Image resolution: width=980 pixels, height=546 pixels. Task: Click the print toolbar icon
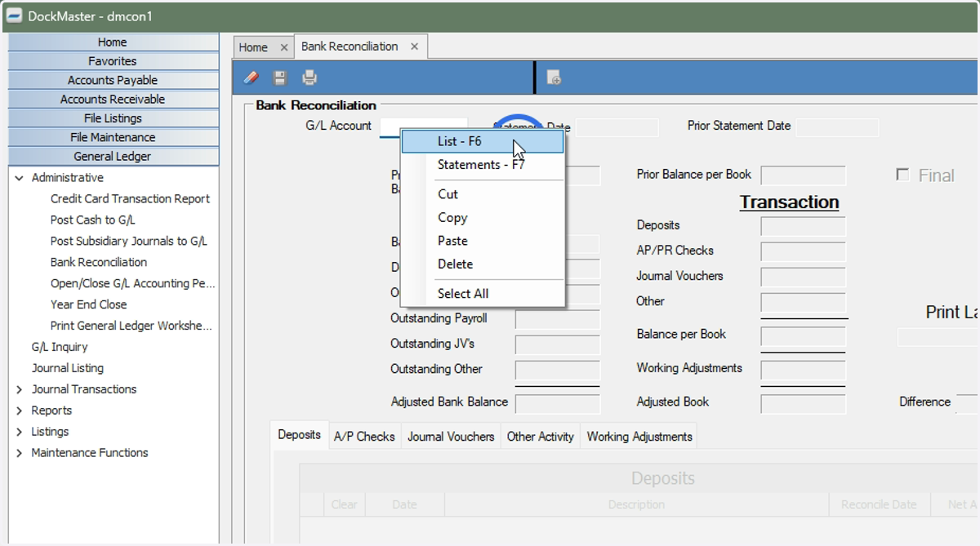(310, 78)
